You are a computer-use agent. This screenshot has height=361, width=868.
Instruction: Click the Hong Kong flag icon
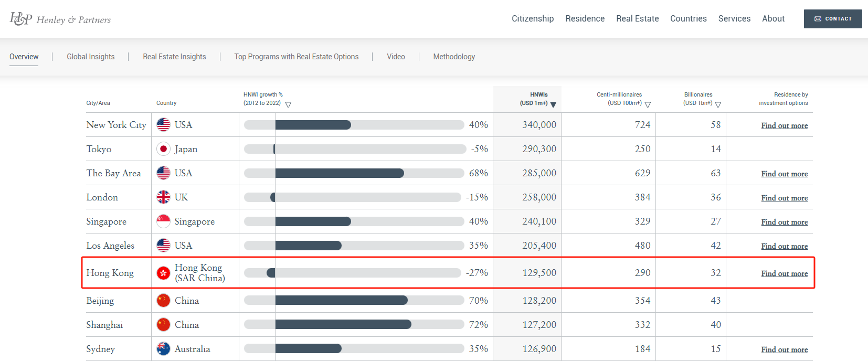[x=163, y=273]
